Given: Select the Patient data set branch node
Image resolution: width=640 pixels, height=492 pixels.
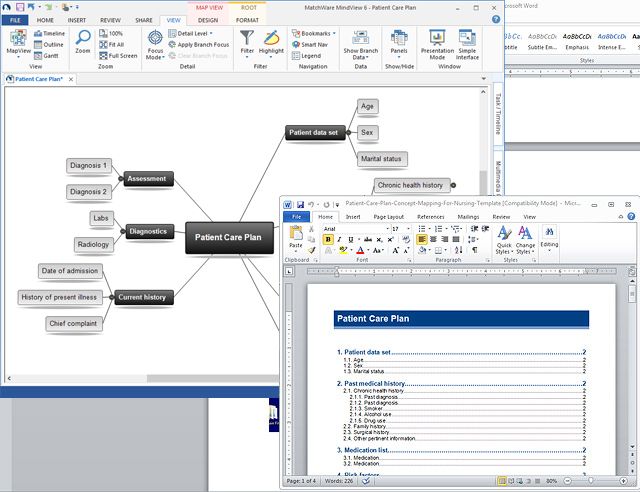Looking at the screenshot, I should pos(315,133).
